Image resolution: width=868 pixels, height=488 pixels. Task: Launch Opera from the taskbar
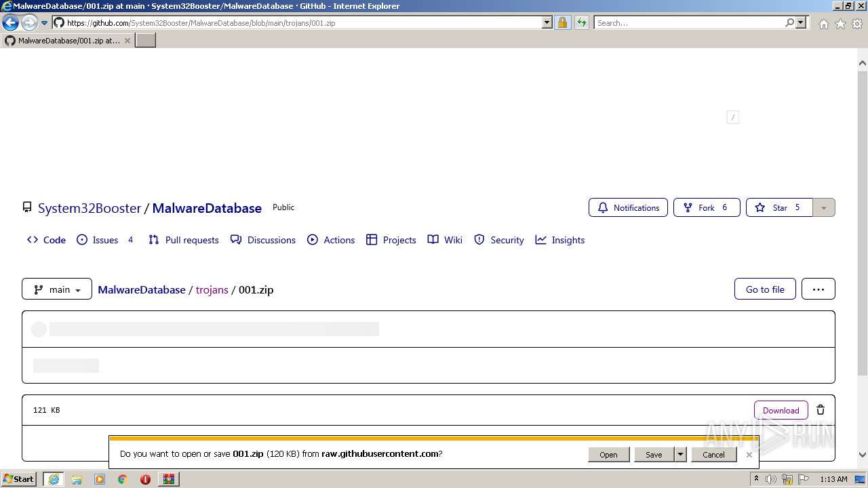pos(145,479)
